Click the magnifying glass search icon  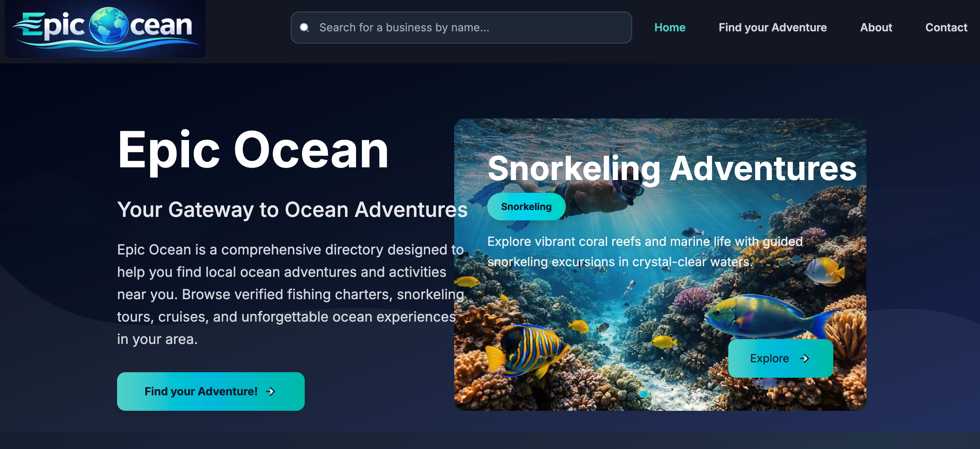[x=304, y=28]
